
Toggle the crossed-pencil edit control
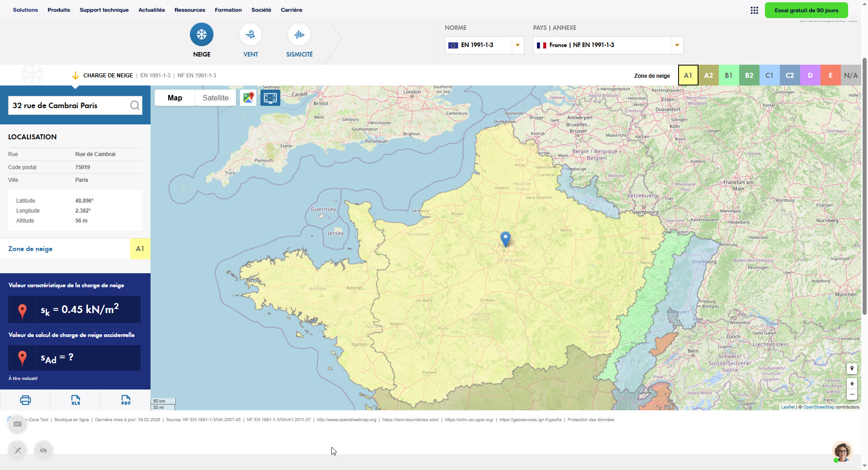[17, 451]
